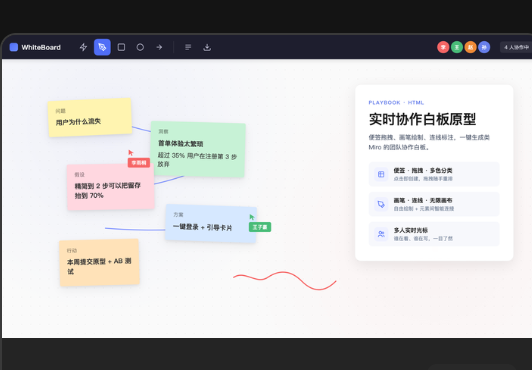Select the highlighted pen drawing tool
Viewport: 532px width, 370px height.
coord(102,47)
